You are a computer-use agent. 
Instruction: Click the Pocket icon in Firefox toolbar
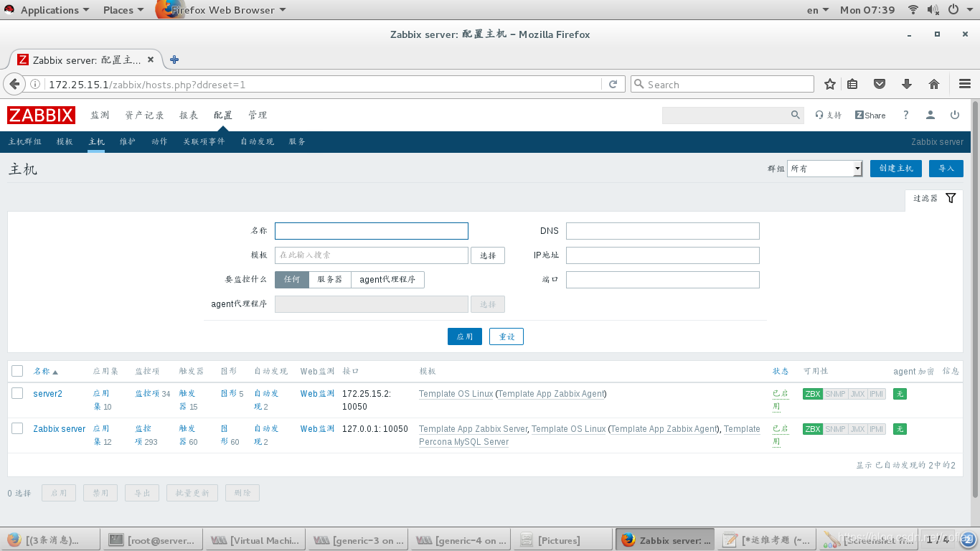[x=880, y=84]
